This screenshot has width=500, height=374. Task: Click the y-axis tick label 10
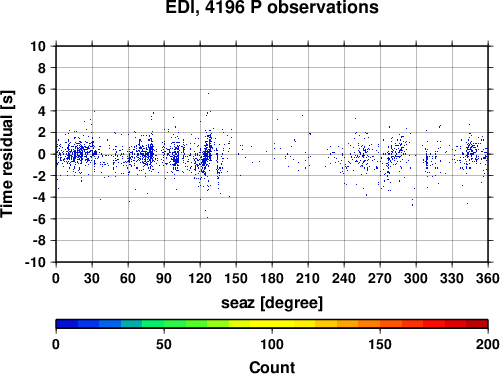click(38, 46)
